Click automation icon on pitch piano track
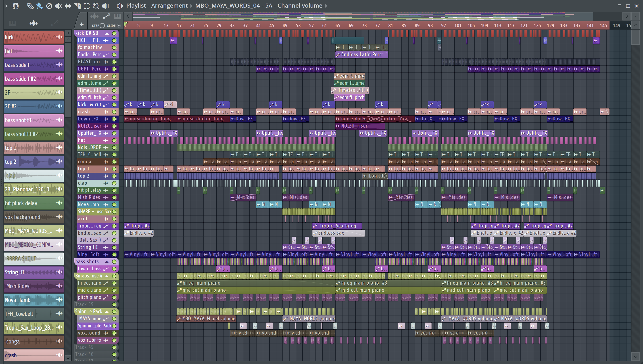The width and height of the screenshot is (643, 364). click(x=106, y=298)
